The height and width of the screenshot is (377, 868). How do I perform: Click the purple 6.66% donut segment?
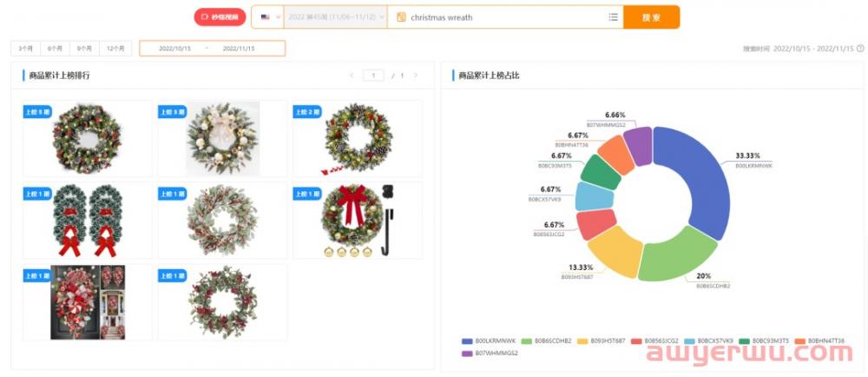[x=639, y=146]
